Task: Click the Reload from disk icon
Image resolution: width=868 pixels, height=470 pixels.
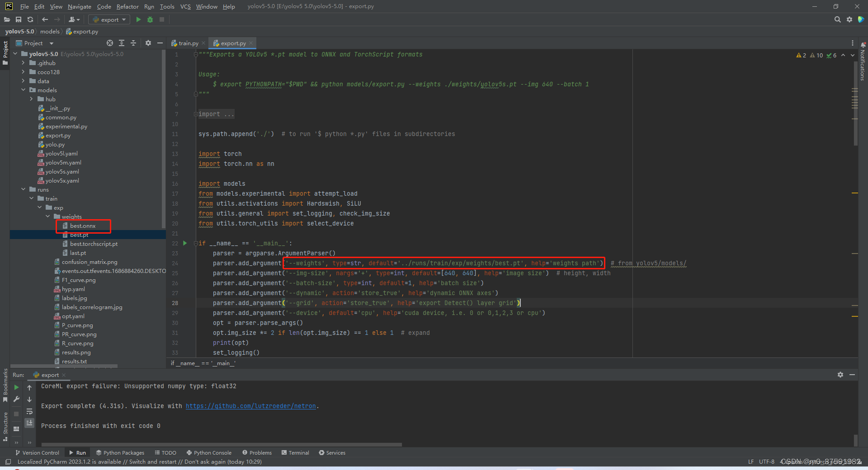Action: (x=30, y=19)
